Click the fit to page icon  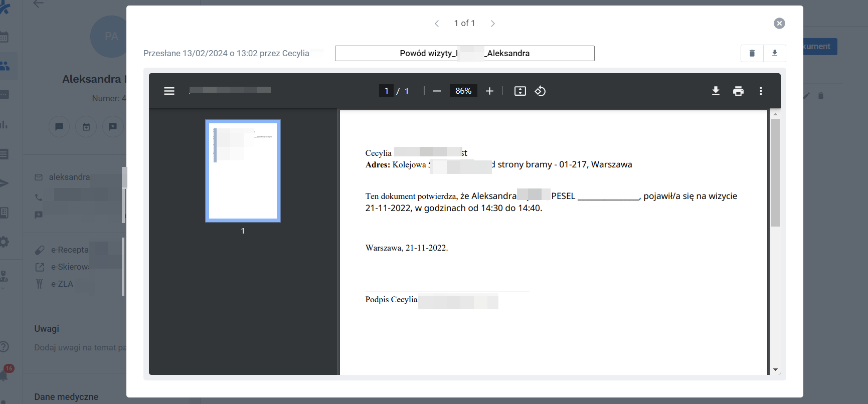(x=520, y=91)
